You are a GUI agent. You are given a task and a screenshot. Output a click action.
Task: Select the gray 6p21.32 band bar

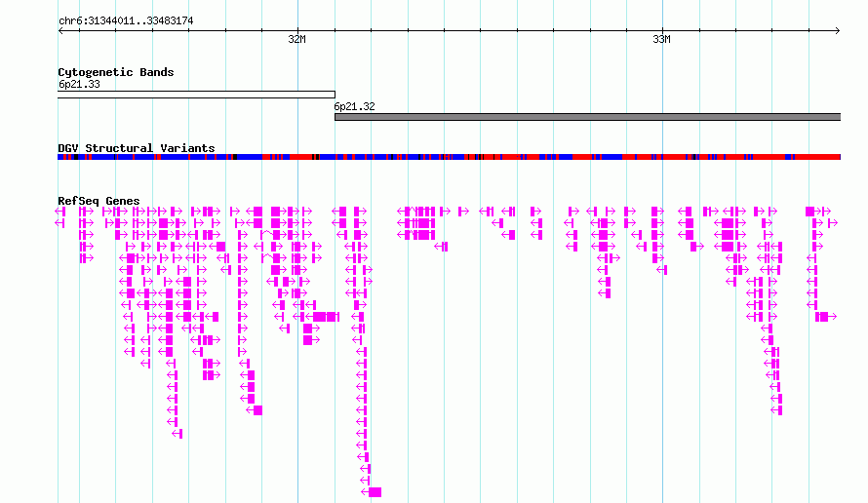[587, 117]
